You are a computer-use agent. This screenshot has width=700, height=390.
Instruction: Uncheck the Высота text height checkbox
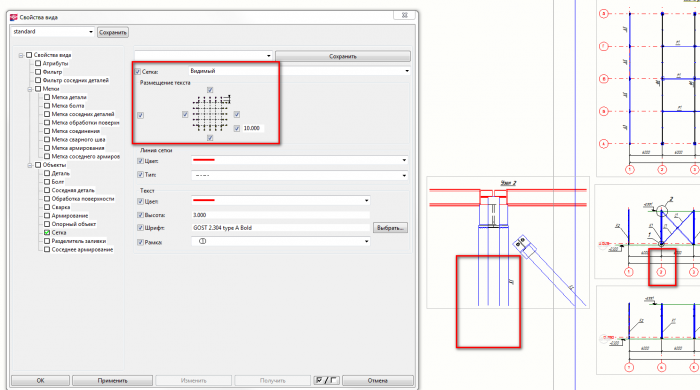140,215
